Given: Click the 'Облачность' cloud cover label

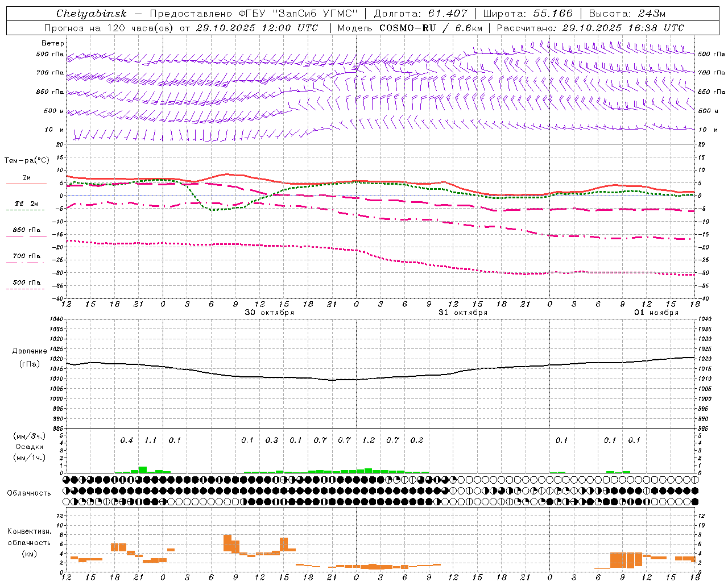Looking at the screenshot, I should (29, 493).
